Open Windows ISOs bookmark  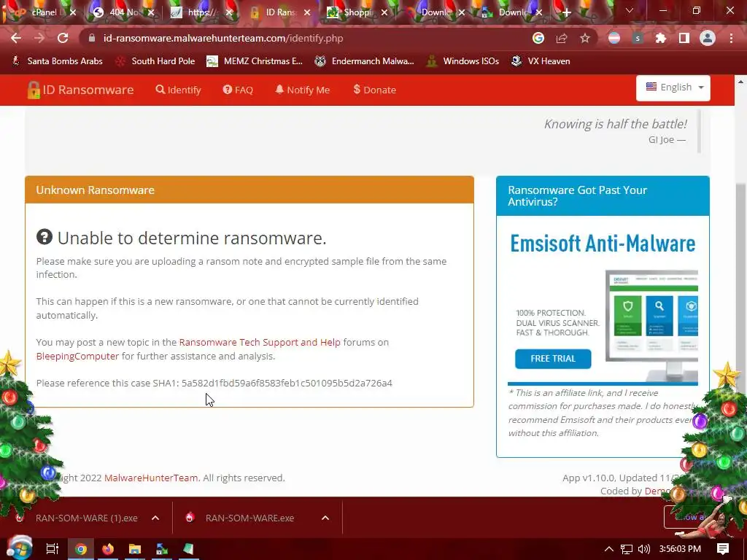pyautogui.click(x=462, y=61)
